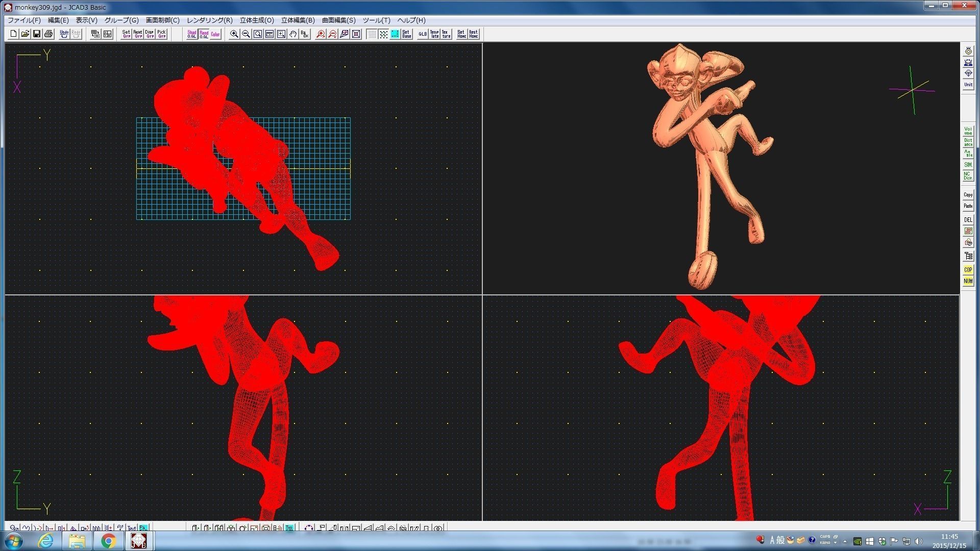
Task: Open a file with the folder icon
Action: pos(25,34)
